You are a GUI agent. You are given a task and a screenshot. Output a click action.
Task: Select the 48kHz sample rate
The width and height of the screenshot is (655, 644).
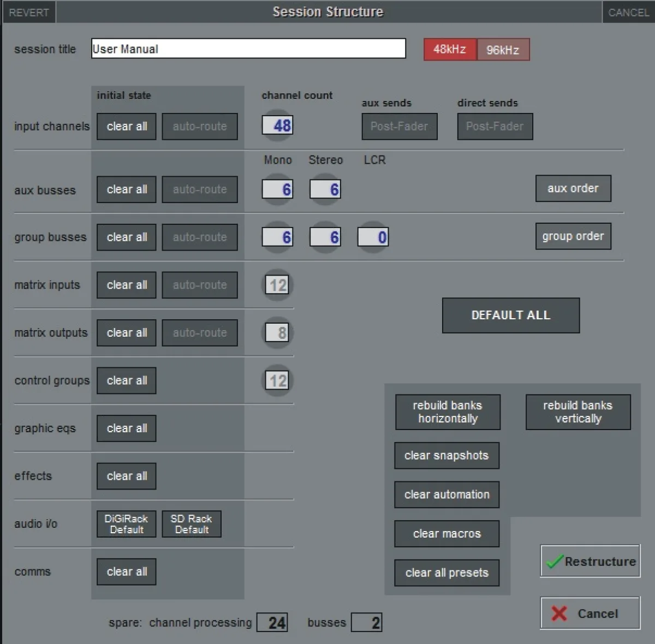pos(450,50)
